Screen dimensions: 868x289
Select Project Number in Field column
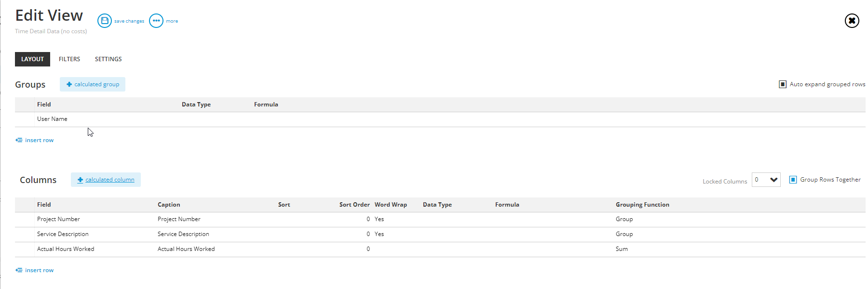click(x=58, y=219)
